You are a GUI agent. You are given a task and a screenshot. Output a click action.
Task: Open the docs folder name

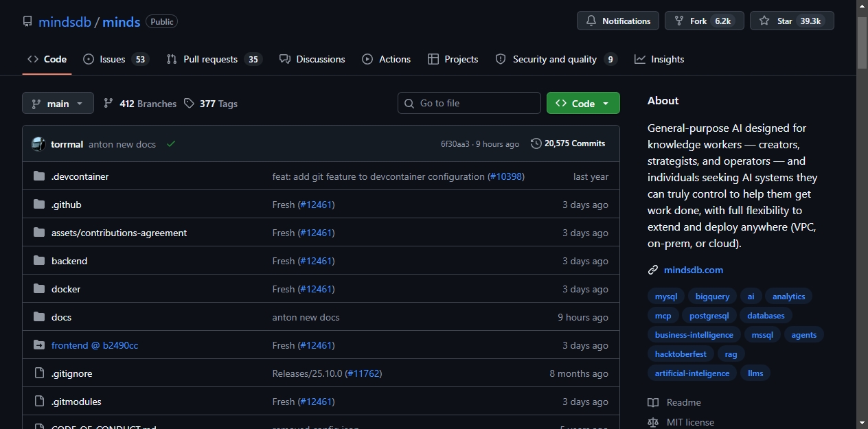click(x=61, y=317)
